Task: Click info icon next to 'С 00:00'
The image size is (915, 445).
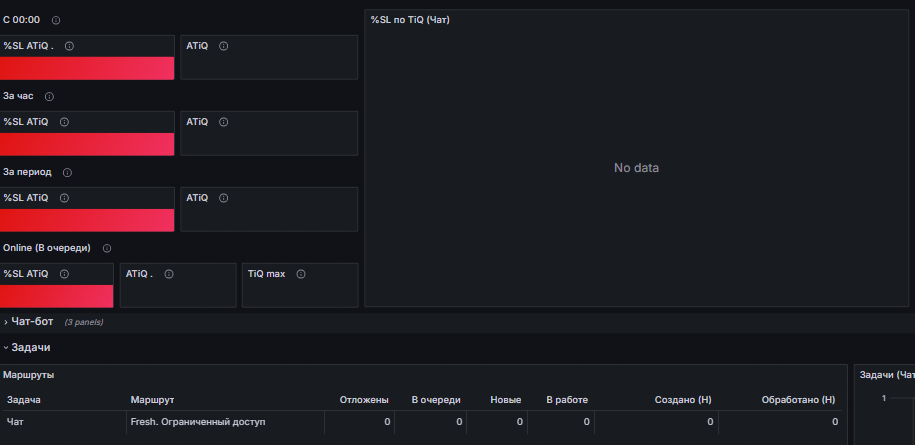Action: (x=56, y=20)
